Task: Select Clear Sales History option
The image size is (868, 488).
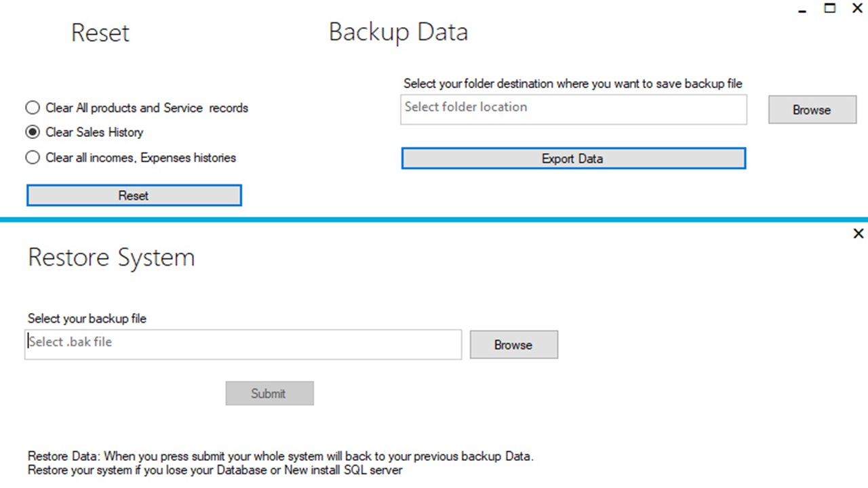Action: (33, 132)
